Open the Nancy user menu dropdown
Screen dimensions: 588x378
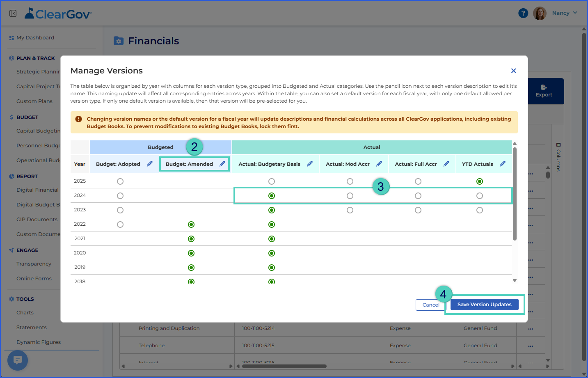pyautogui.click(x=565, y=13)
